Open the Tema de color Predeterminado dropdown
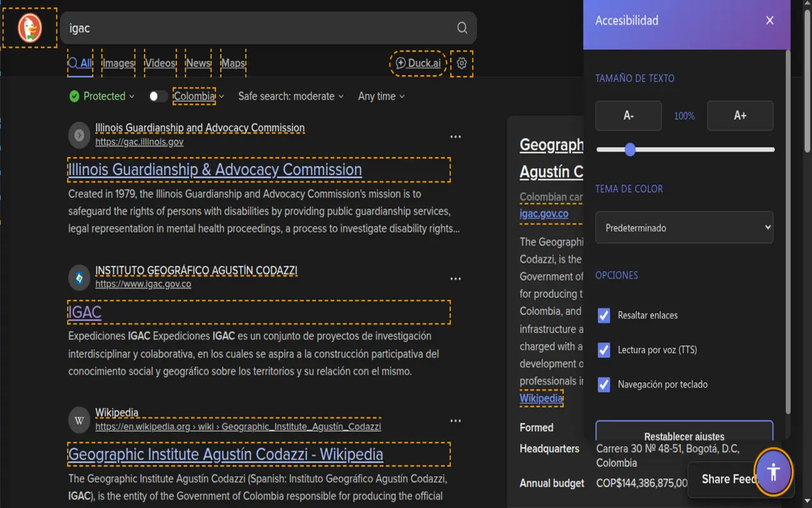The height and width of the screenshot is (508, 812). pyautogui.click(x=684, y=227)
